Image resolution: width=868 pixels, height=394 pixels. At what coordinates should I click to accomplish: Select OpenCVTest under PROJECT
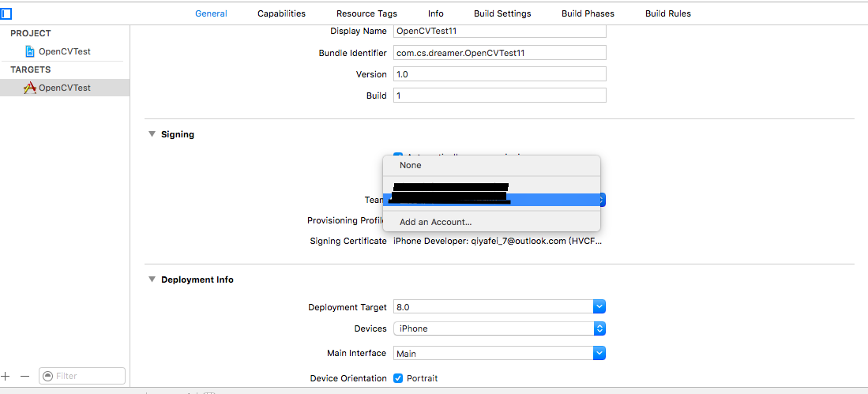tap(64, 51)
